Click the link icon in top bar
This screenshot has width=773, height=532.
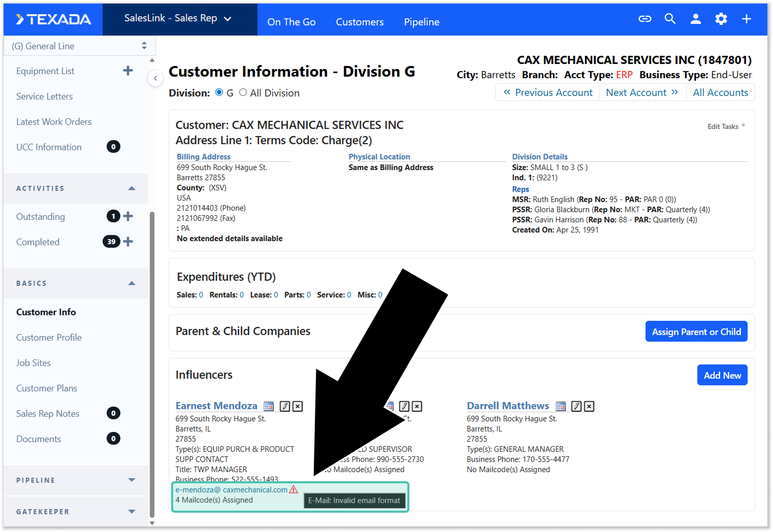click(645, 19)
